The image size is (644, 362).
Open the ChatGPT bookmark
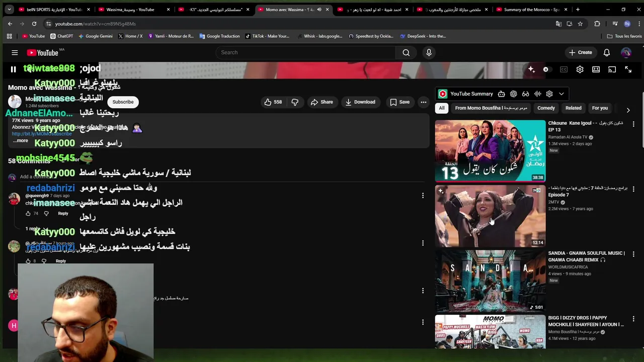[61, 36]
